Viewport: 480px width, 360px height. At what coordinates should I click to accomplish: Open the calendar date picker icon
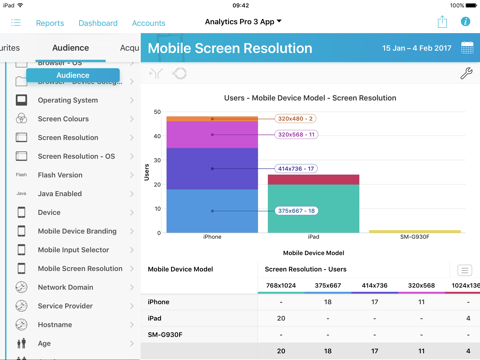click(467, 48)
